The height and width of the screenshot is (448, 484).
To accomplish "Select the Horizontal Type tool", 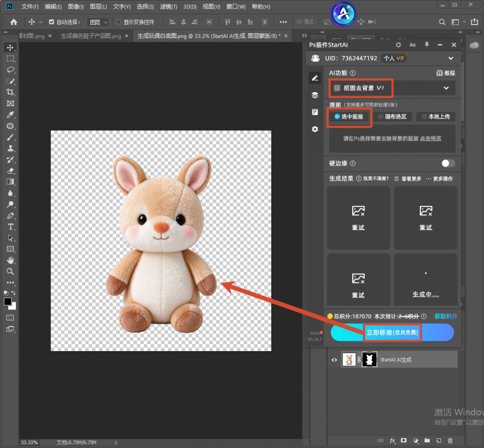I will [x=10, y=227].
